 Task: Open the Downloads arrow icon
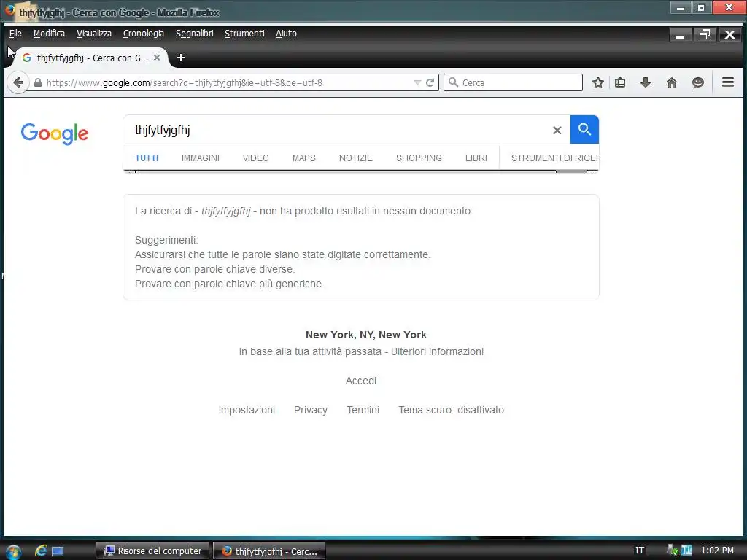(646, 82)
